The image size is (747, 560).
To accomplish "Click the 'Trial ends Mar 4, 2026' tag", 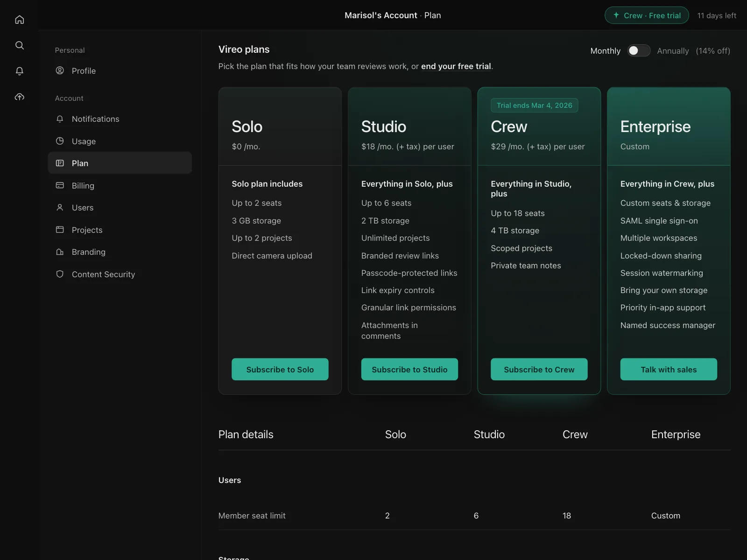I will [x=535, y=105].
